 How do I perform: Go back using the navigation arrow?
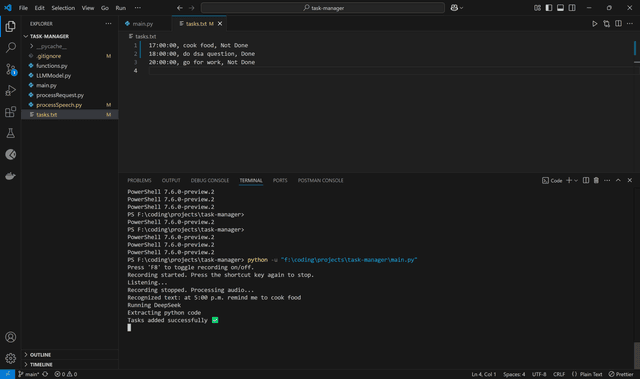coord(180,8)
